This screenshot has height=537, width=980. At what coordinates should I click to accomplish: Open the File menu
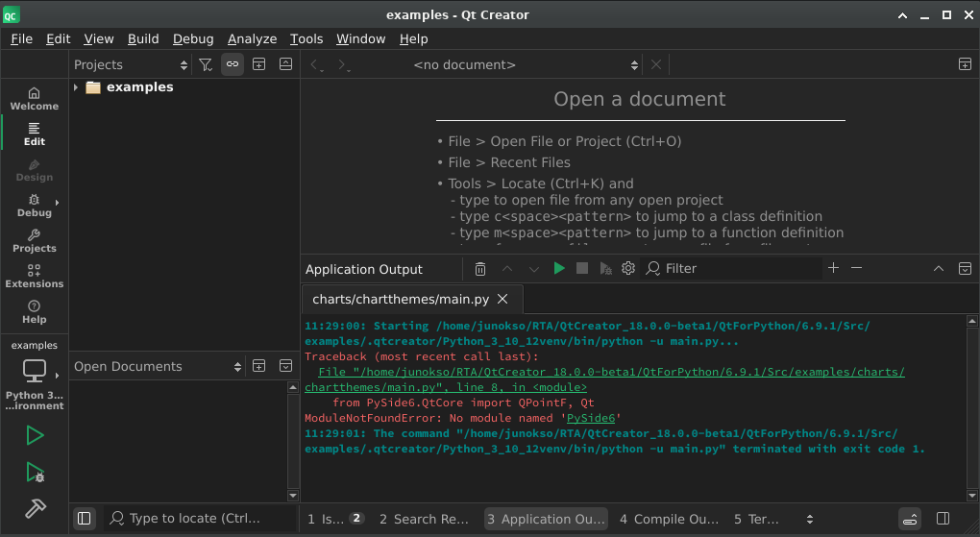(21, 38)
